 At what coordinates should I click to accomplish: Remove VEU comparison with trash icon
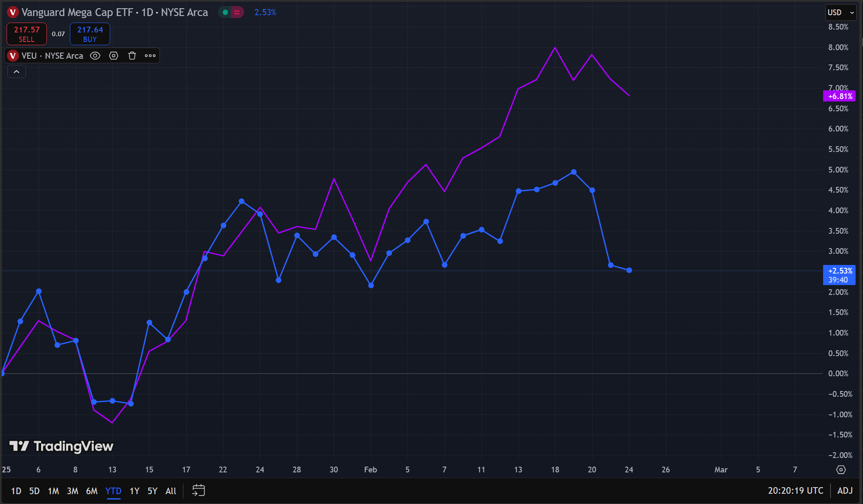[132, 56]
